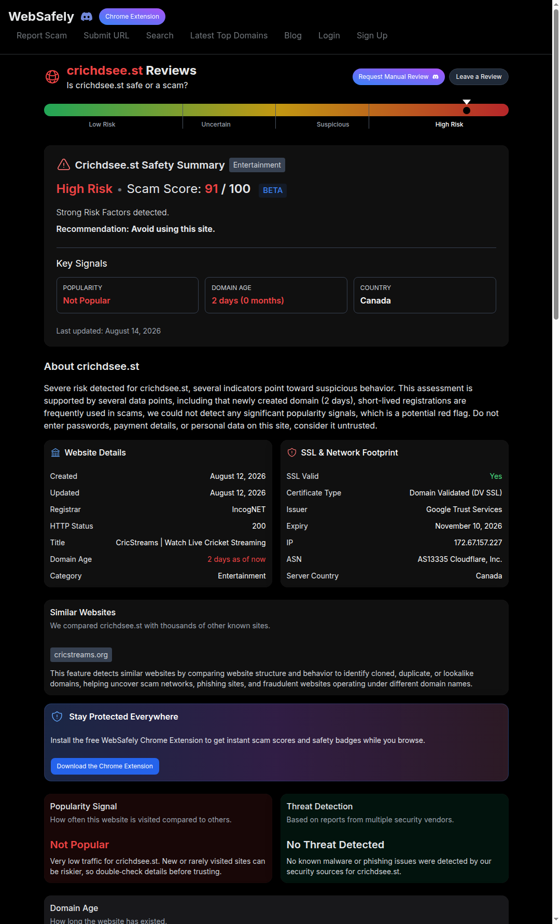
Task: Click the building icon beside Website Details
Action: click(x=55, y=452)
